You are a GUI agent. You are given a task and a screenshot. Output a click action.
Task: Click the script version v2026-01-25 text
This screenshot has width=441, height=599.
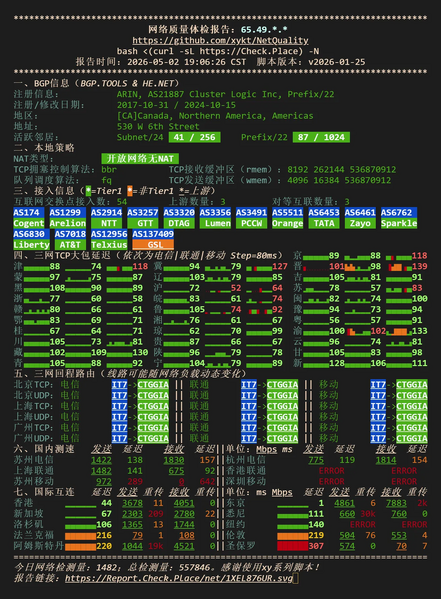[337, 62]
